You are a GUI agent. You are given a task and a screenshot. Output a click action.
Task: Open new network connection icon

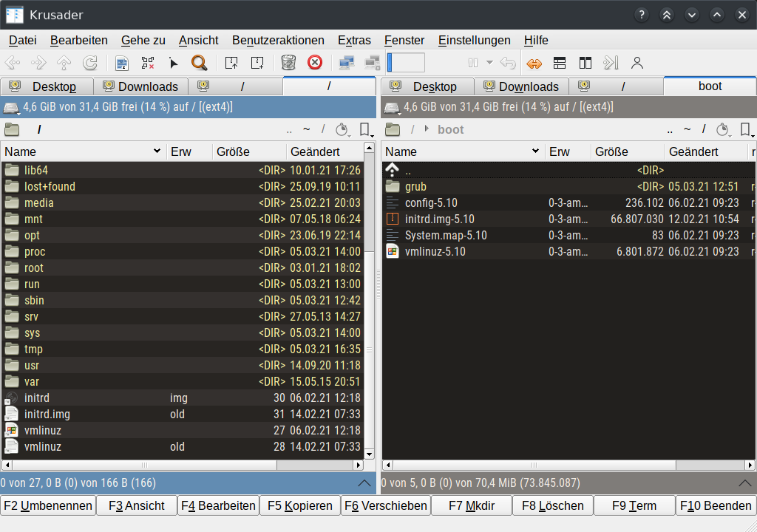coord(347,63)
